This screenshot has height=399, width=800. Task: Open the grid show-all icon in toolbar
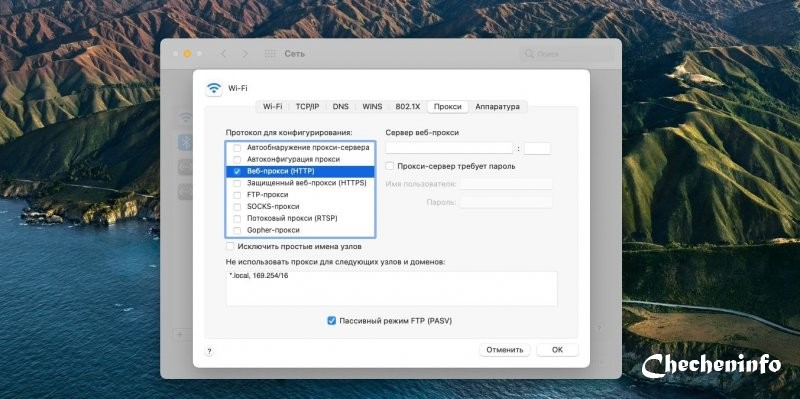pos(270,54)
